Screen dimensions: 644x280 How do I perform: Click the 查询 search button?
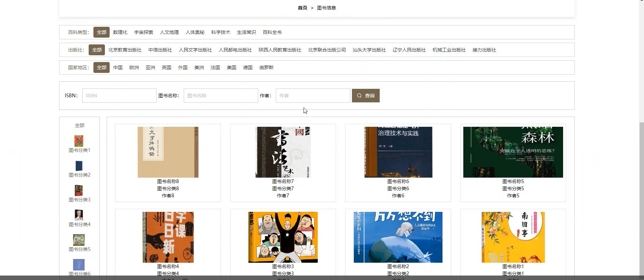[366, 96]
